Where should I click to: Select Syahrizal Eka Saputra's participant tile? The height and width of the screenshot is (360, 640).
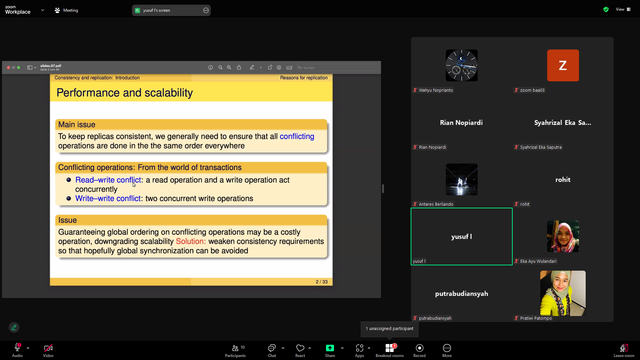(562, 122)
